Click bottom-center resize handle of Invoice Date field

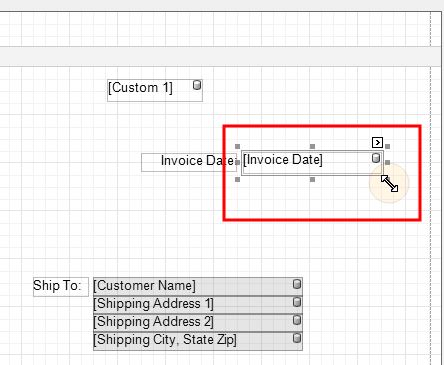[x=312, y=180]
